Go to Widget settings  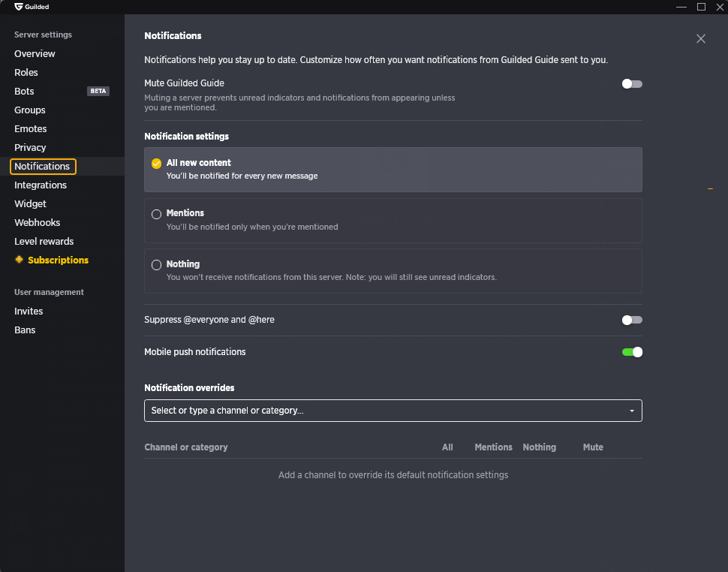click(30, 204)
